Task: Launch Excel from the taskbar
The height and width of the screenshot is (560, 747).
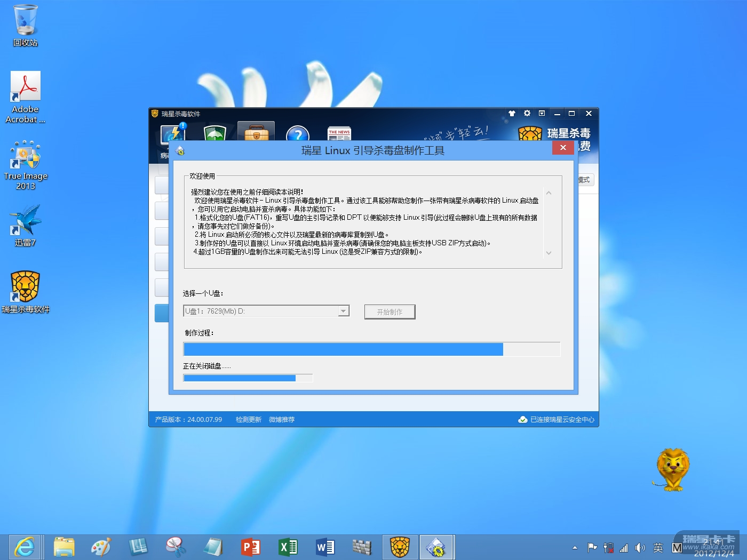Action: (x=288, y=547)
